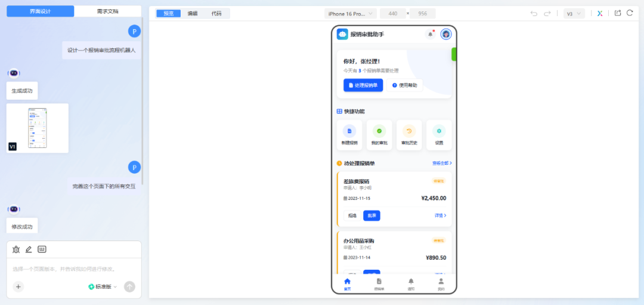Click the 处理报销单 button
The height and width of the screenshot is (305, 644).
tap(363, 85)
